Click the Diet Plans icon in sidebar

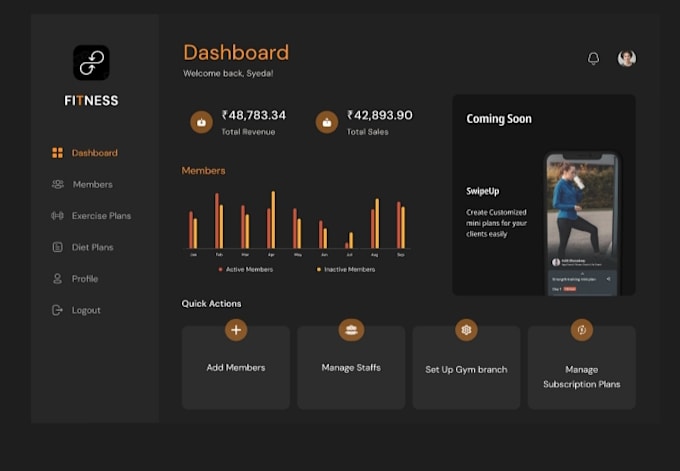pyautogui.click(x=57, y=247)
